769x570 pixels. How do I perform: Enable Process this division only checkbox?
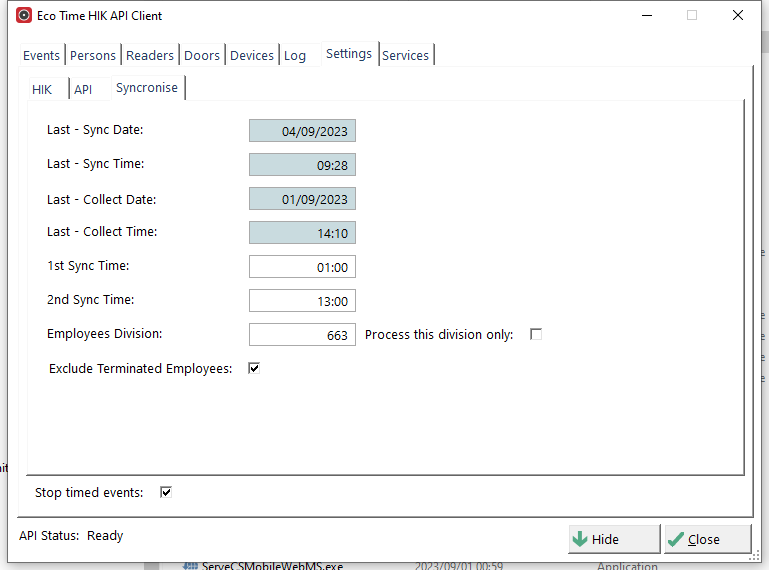tap(536, 334)
